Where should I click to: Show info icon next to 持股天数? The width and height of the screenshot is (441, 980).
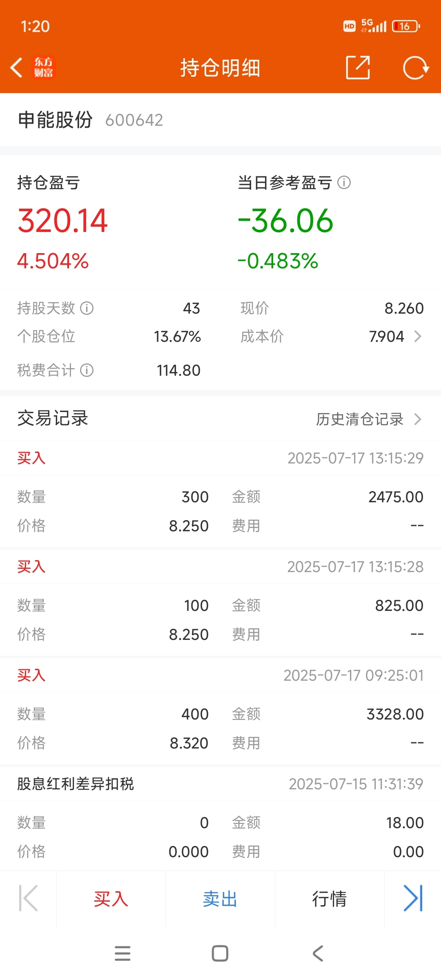(x=87, y=308)
